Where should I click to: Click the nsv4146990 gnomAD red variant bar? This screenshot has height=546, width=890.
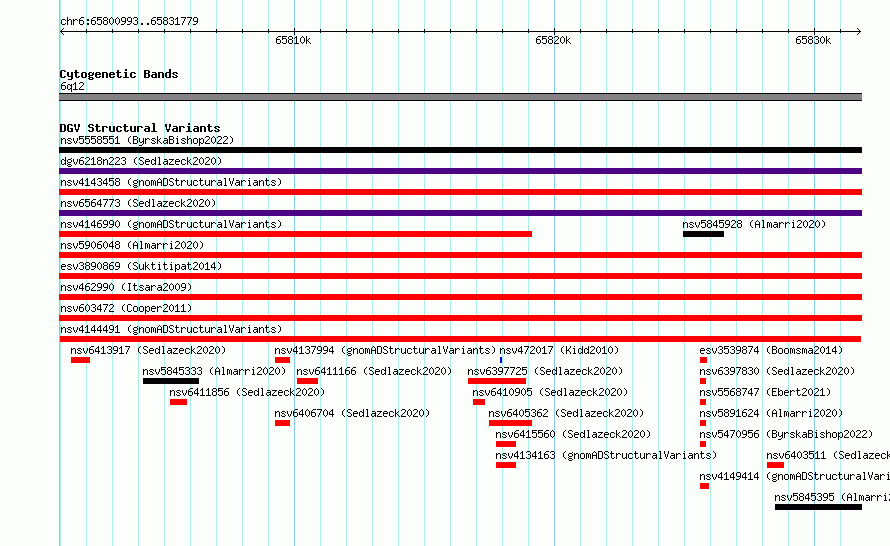click(x=295, y=234)
